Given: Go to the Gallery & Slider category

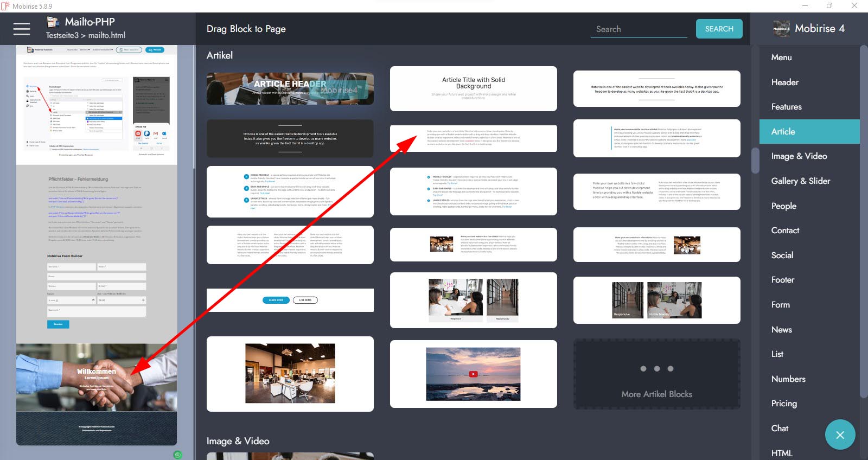Looking at the screenshot, I should coord(800,181).
